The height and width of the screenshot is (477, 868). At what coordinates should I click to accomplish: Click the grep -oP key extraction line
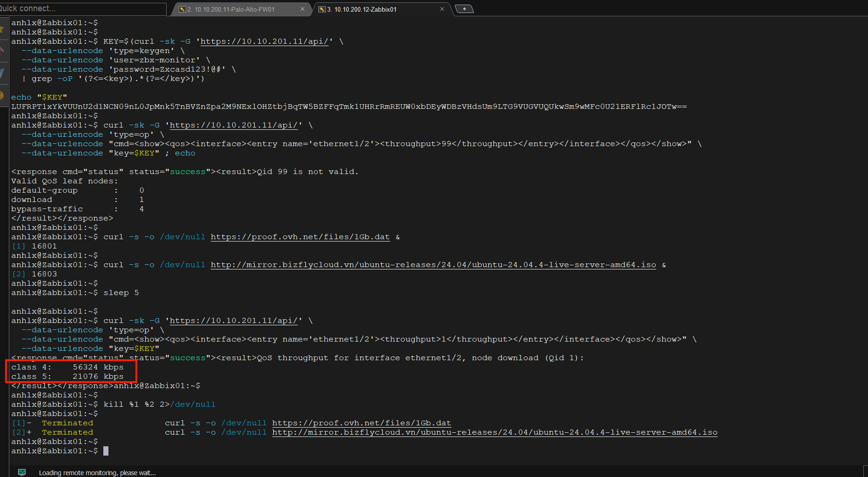113,79
